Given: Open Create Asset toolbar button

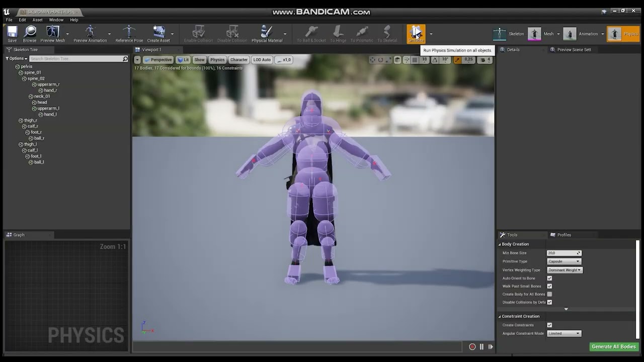Looking at the screenshot, I should (158, 34).
